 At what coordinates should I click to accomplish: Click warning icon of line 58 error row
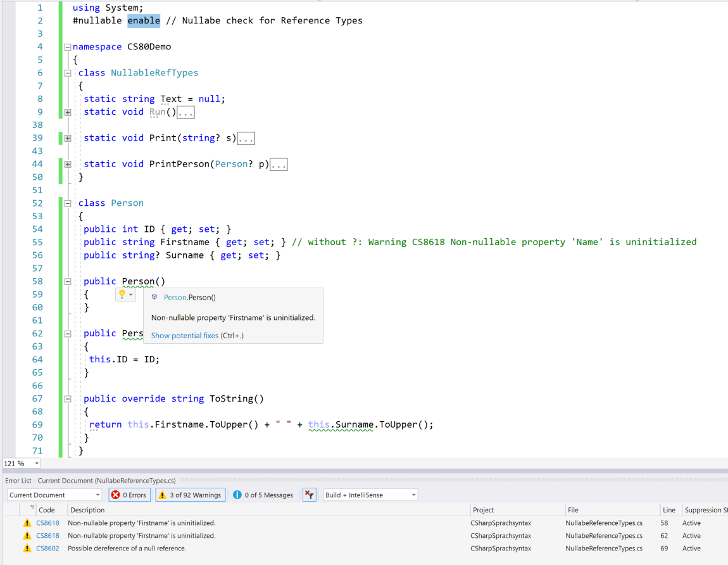[x=27, y=523]
